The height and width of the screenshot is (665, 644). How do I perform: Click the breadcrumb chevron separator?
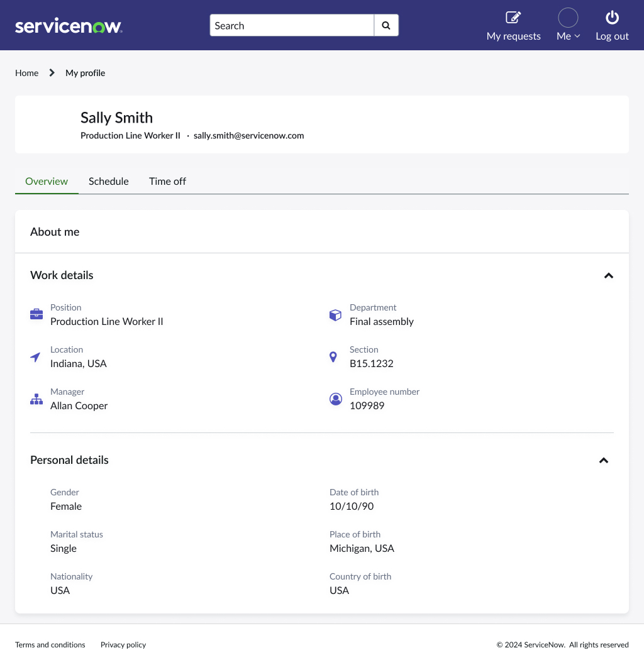pos(52,73)
